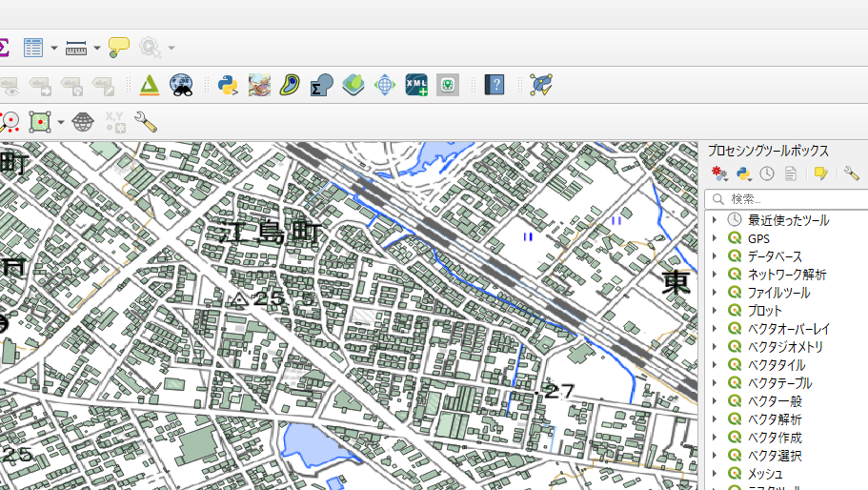Select the measure line ruler tool
Viewport: 868px width, 490px height.
77,48
